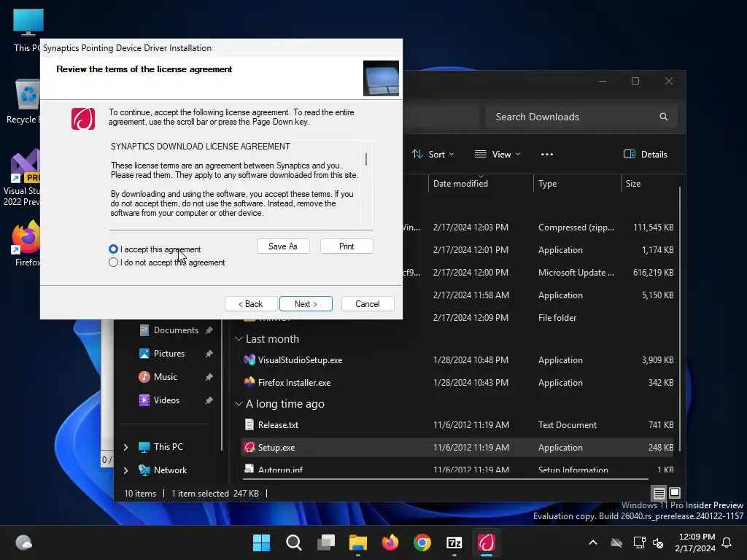Click the Back button in installer
Viewport: 747px width, 560px height.
(251, 304)
